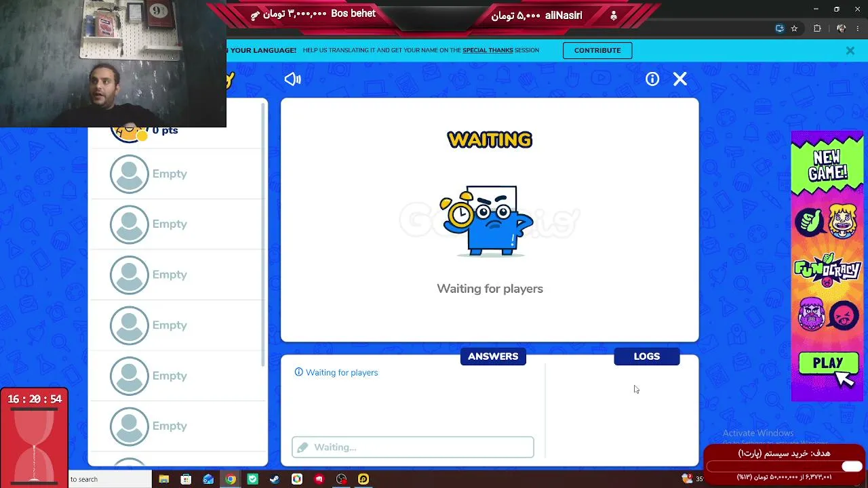Click the donation goal progress bar
The width and height of the screenshot is (868, 488).
[x=784, y=466]
